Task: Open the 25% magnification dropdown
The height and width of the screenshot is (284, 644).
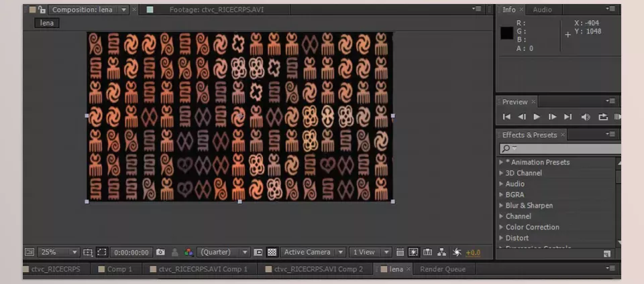Action: (x=58, y=253)
